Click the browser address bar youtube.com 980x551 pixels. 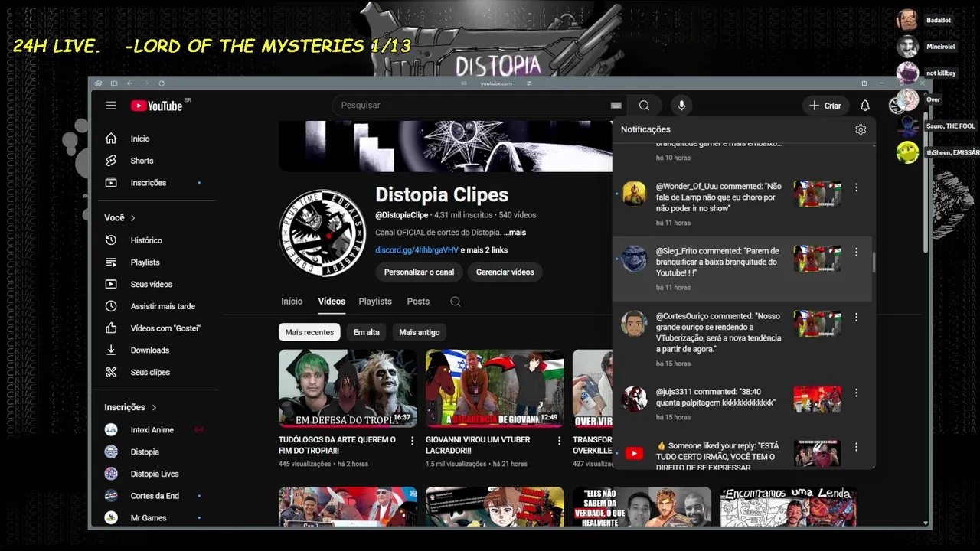[x=495, y=83]
